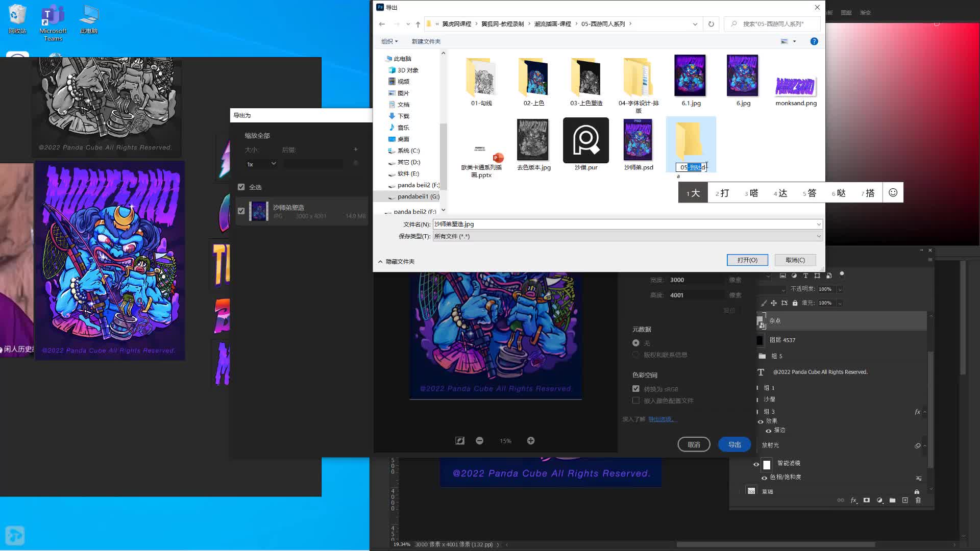Image resolution: width=980 pixels, height=551 pixels.
Task: Create new adjustment layer icon
Action: (879, 500)
